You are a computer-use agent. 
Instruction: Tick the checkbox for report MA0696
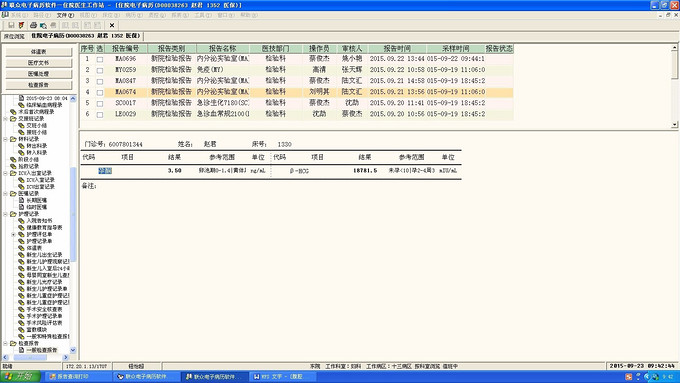point(100,59)
